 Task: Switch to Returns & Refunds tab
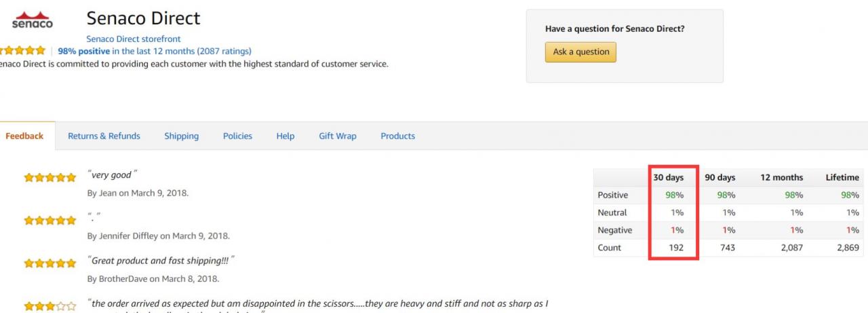pos(104,136)
